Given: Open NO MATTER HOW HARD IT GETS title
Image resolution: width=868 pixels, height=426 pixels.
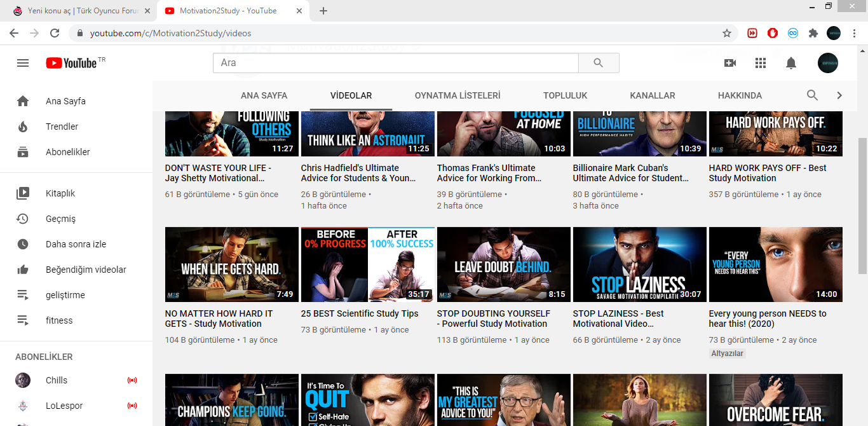Looking at the screenshot, I should 219,319.
